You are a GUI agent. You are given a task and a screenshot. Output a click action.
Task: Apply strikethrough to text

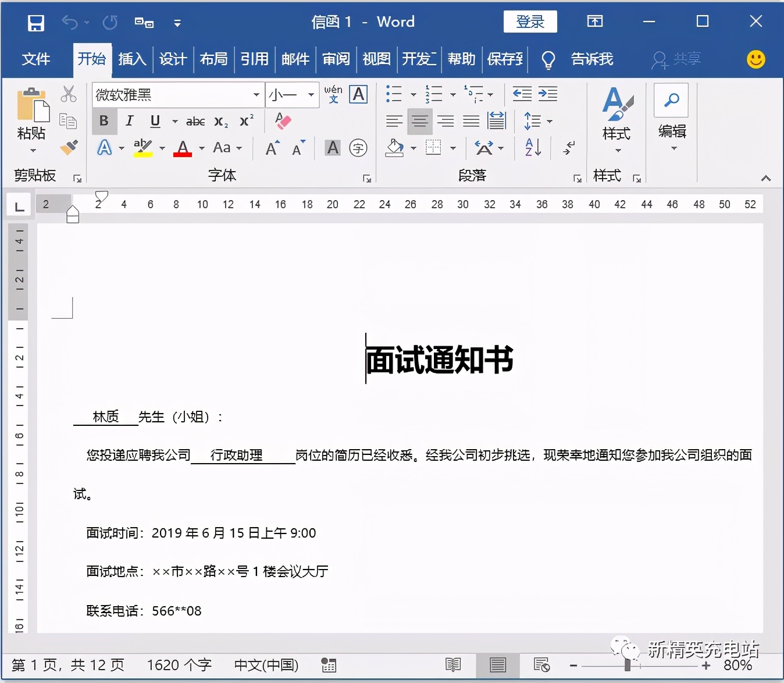[195, 121]
